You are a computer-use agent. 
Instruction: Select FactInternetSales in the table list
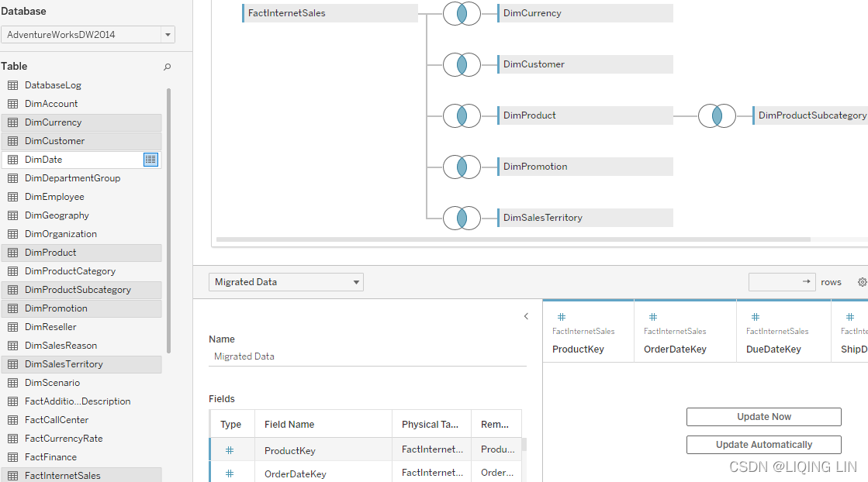click(x=81, y=475)
